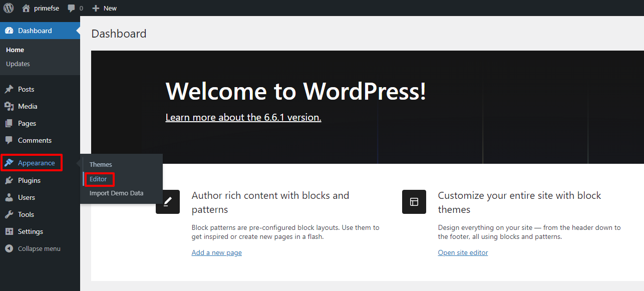
Task: Collapse the admin sidebar menu
Action: (x=40, y=248)
